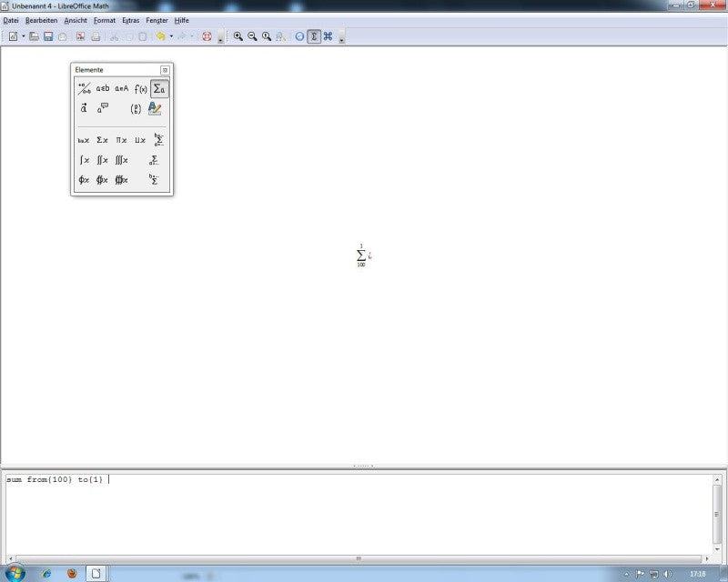Insert the curve integral element
The height and width of the screenshot is (582, 728).
[84, 180]
